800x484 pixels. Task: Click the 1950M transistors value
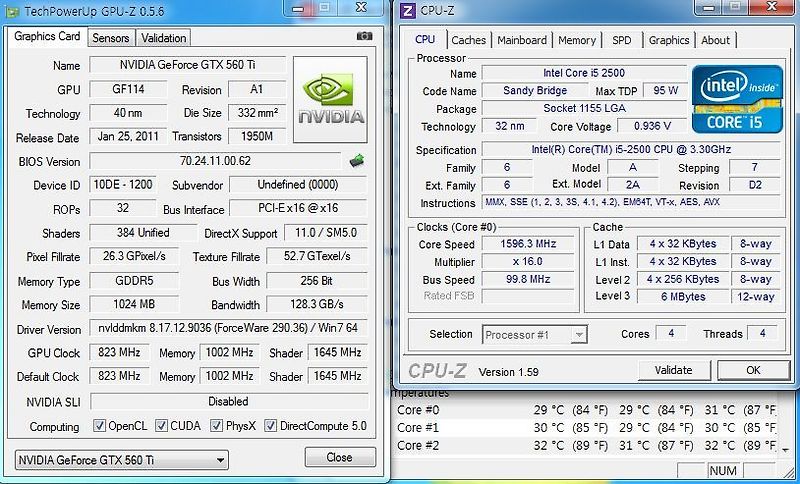257,136
